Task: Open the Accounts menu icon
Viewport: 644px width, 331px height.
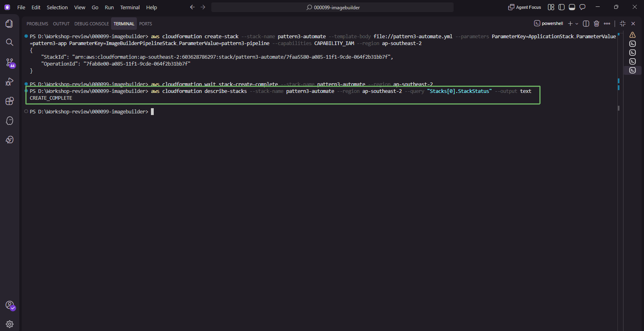Action: (x=10, y=305)
